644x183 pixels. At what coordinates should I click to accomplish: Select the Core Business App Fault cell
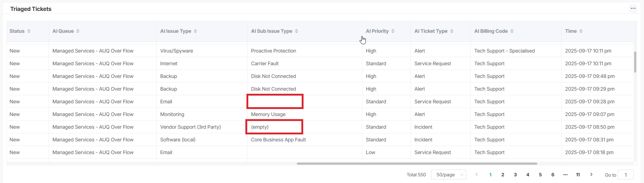pos(278,140)
